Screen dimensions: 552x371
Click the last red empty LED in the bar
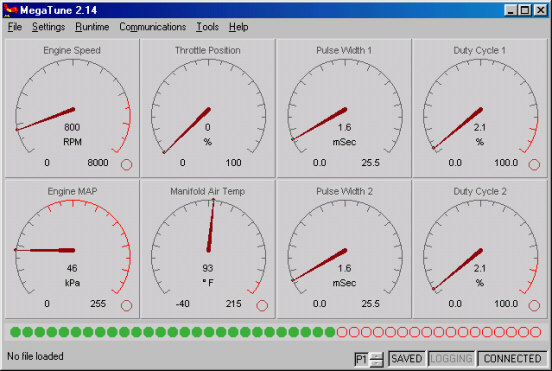pyautogui.click(x=535, y=332)
